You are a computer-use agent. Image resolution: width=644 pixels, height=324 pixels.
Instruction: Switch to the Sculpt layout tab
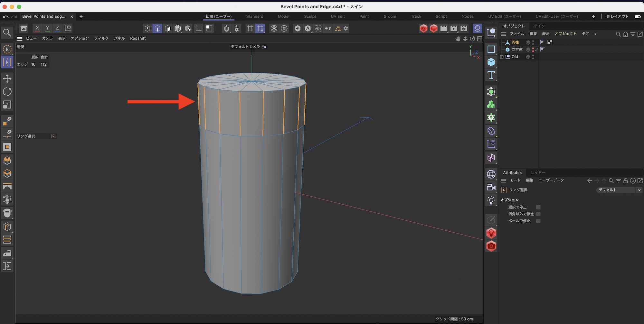pyautogui.click(x=310, y=16)
